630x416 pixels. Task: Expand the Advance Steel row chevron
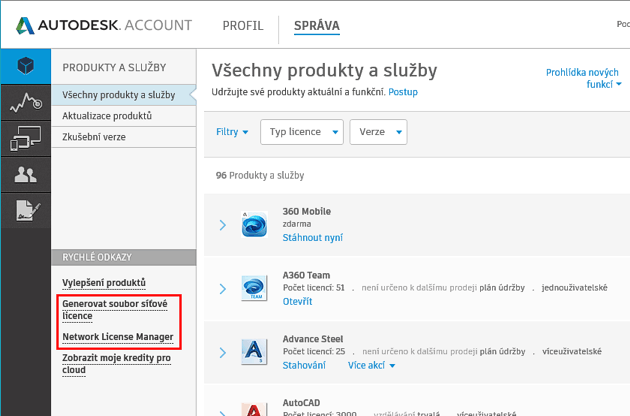(x=223, y=352)
